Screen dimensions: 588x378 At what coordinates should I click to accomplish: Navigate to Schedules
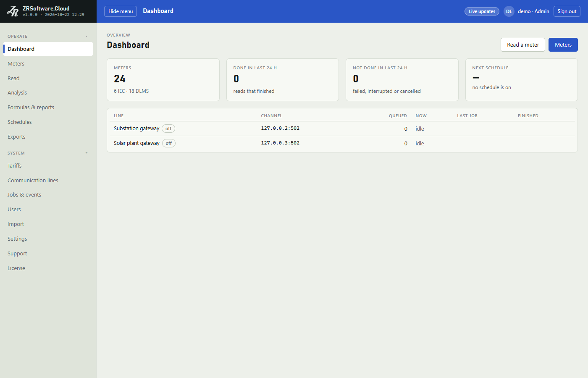[x=48, y=122]
